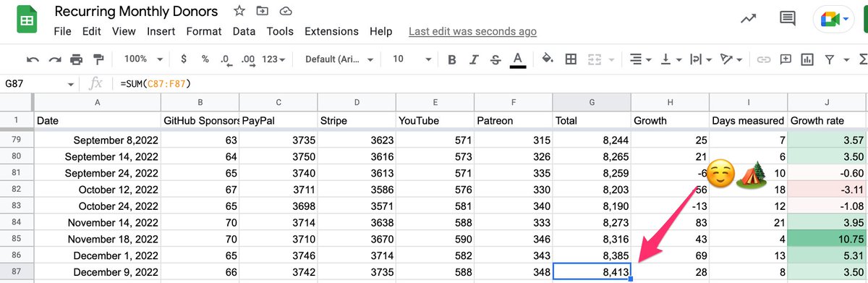Open the Data menu

[x=244, y=31]
